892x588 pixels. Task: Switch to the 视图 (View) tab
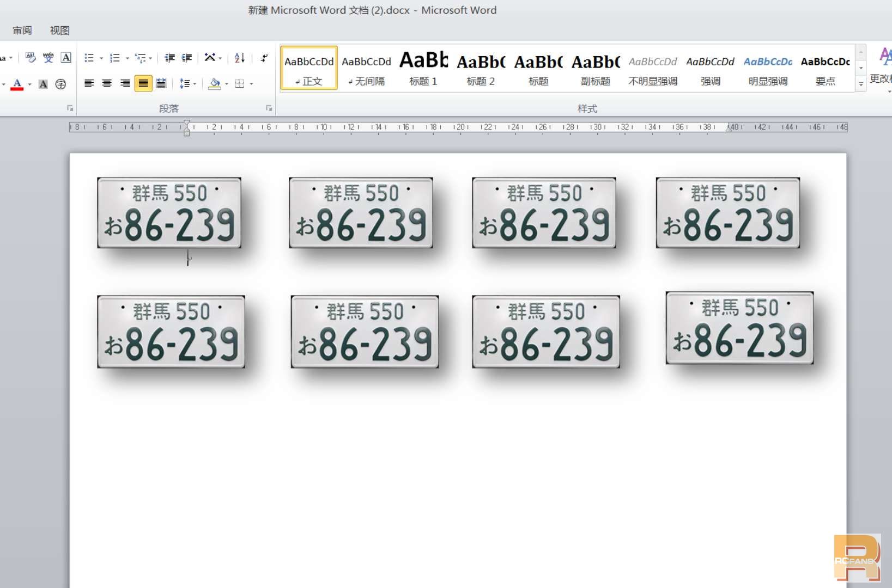coord(60,30)
